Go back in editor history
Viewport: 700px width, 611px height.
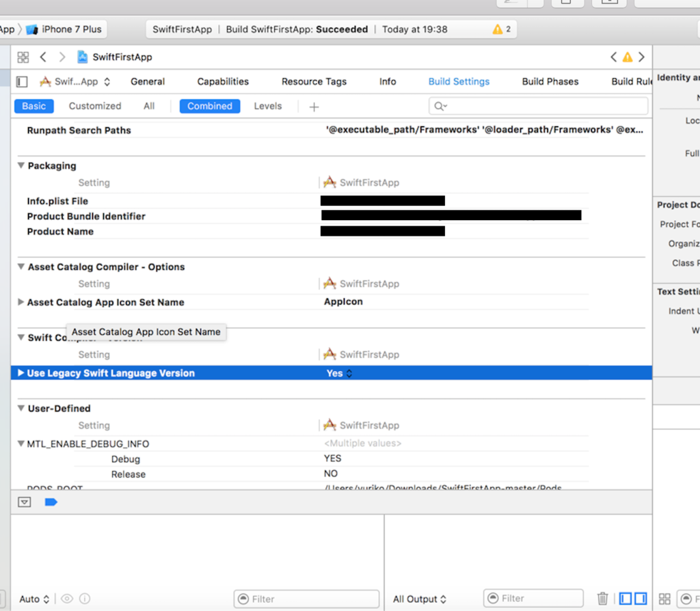43,57
